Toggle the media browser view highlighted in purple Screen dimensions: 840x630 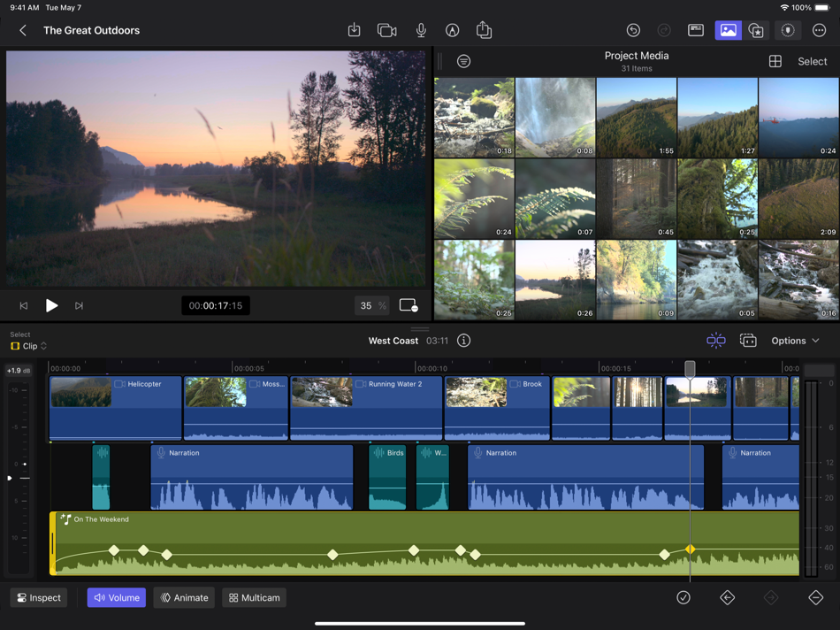click(x=727, y=30)
